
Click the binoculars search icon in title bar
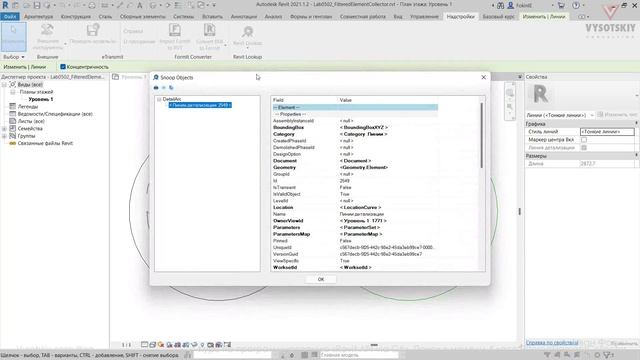500,5
